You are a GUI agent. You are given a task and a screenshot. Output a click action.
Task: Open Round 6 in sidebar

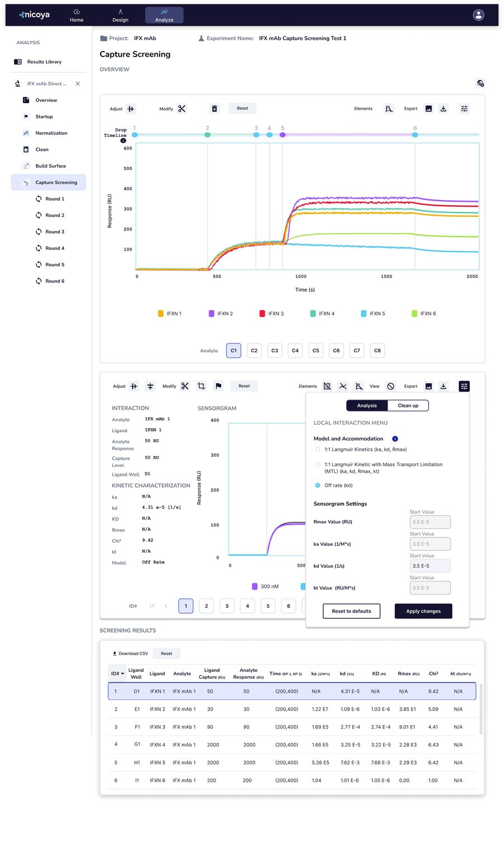click(50, 281)
